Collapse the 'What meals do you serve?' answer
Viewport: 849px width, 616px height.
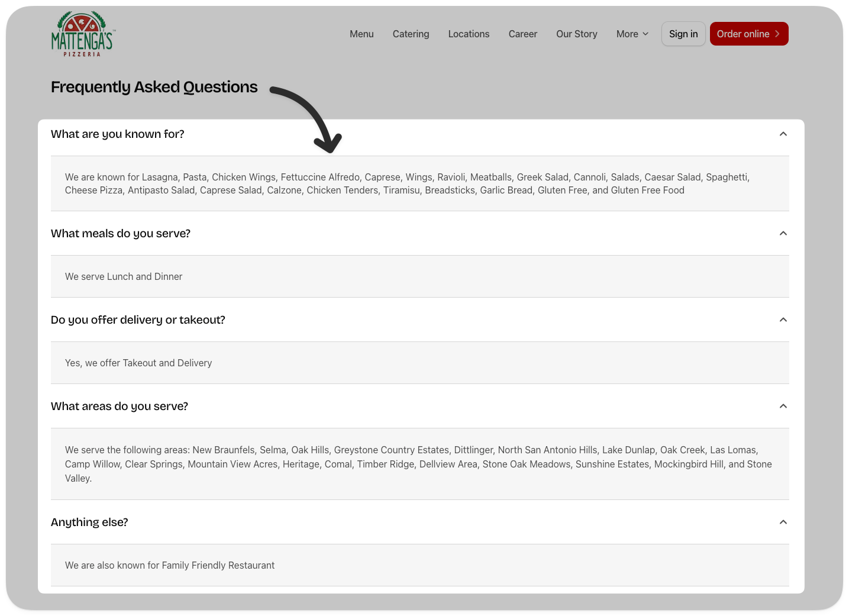click(783, 234)
